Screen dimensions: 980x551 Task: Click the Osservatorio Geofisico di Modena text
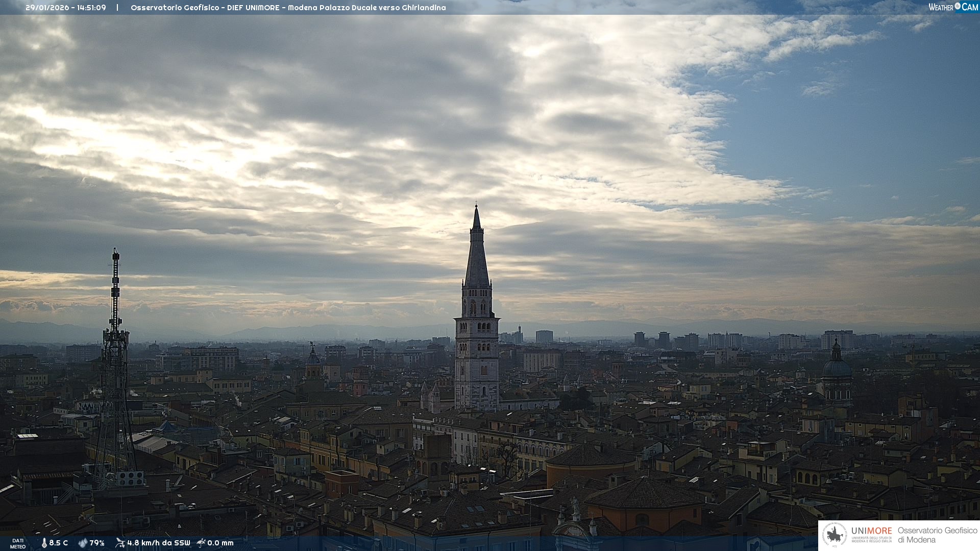(x=937, y=535)
